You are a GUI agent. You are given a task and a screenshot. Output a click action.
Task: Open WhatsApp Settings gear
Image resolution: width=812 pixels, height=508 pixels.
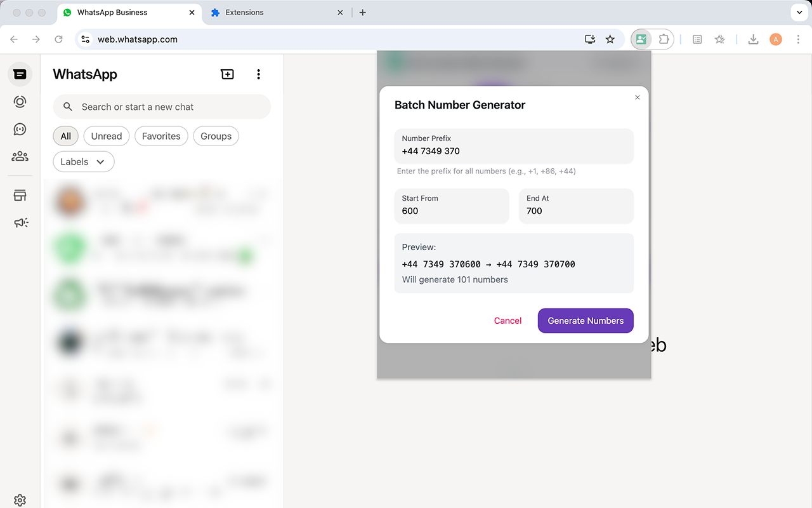tap(20, 500)
